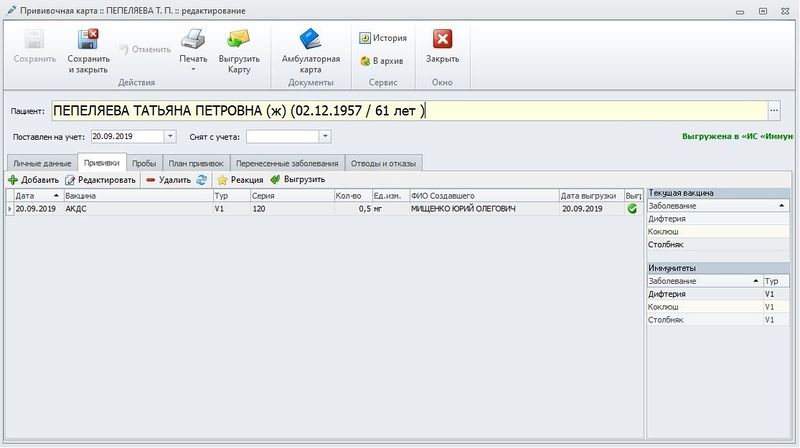Click into the Пациент name field
The height and width of the screenshot is (448, 800).
point(400,110)
